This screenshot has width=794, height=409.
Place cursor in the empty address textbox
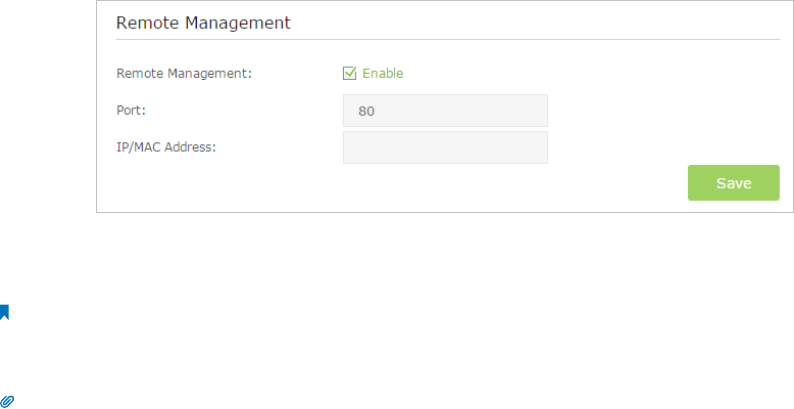point(445,147)
